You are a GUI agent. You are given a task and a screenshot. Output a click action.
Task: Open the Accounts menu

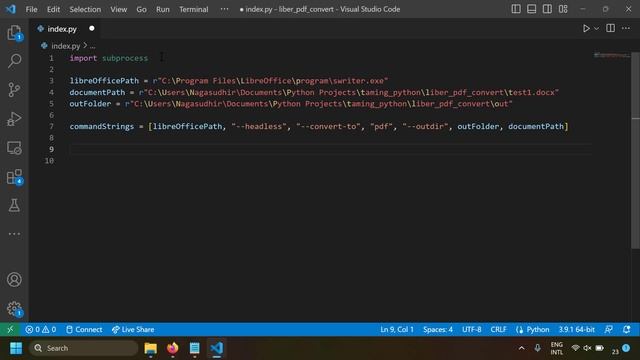tap(14, 280)
